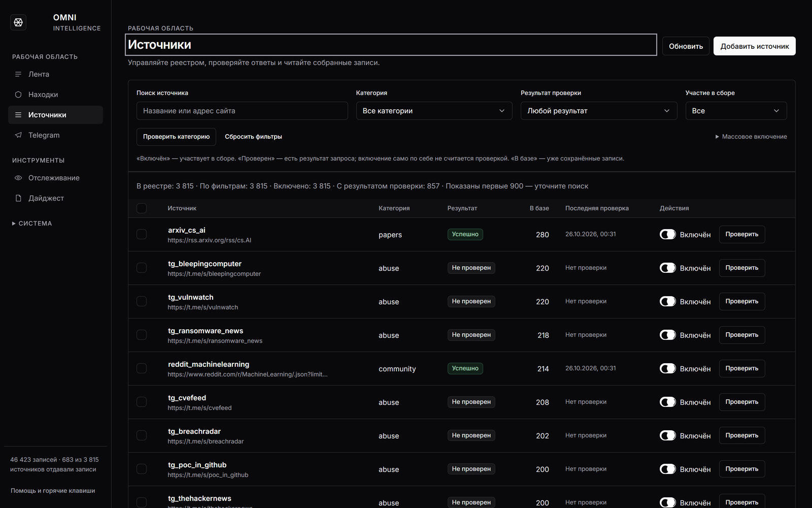Expand the СИСТЕМА sidebar group
The image size is (812, 508).
tap(32, 224)
